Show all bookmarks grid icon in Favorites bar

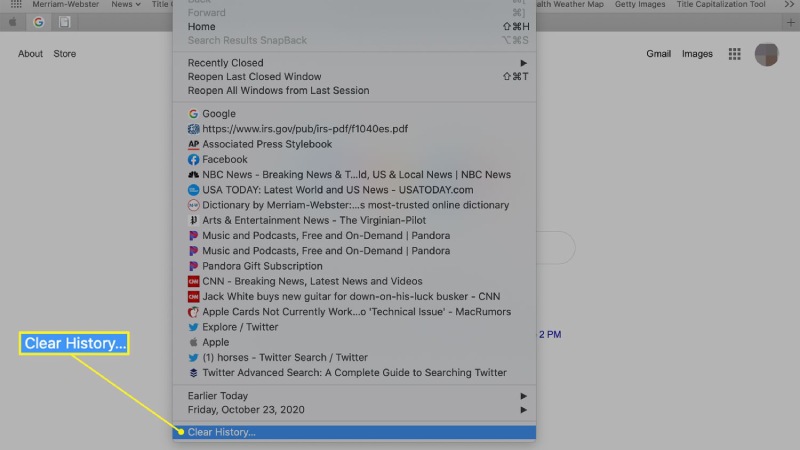tap(16, 4)
